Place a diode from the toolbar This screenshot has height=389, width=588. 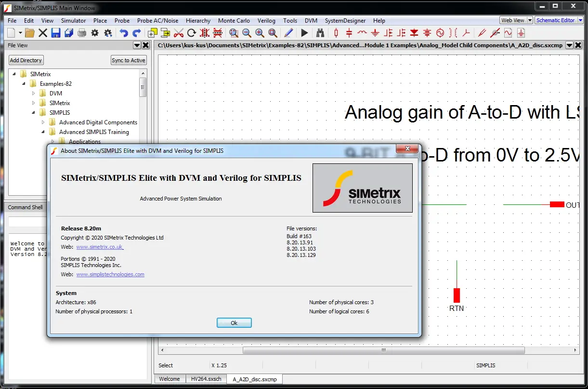coord(414,33)
